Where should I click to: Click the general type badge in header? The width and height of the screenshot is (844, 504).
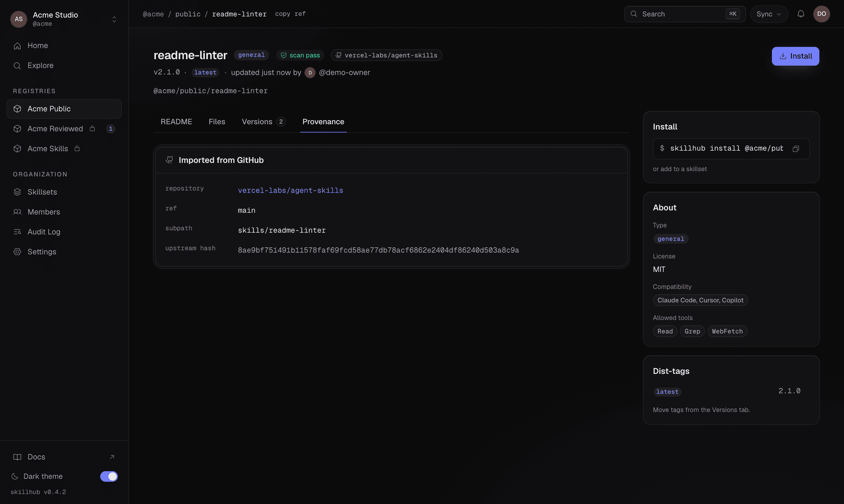pos(251,55)
